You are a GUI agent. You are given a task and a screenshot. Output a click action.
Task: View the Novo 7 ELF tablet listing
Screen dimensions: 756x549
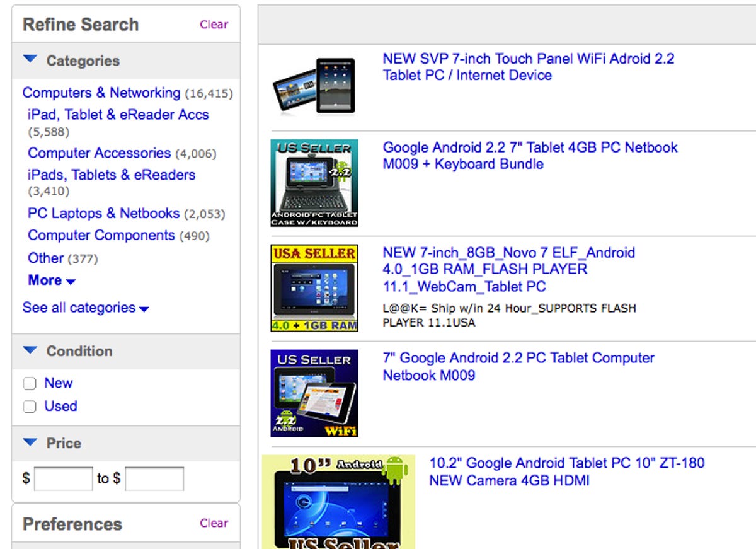click(x=509, y=269)
